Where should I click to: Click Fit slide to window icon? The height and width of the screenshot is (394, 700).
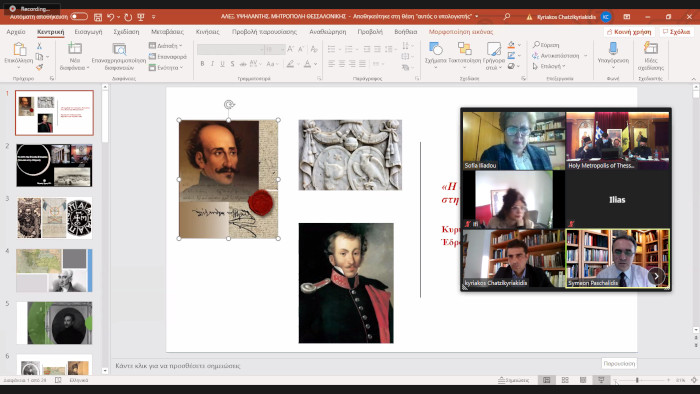(x=694, y=380)
